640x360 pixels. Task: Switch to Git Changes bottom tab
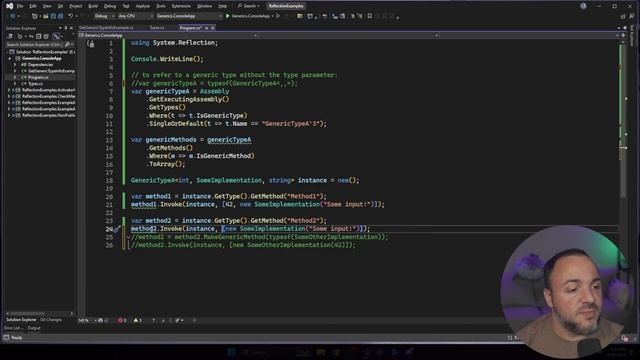coord(51,320)
